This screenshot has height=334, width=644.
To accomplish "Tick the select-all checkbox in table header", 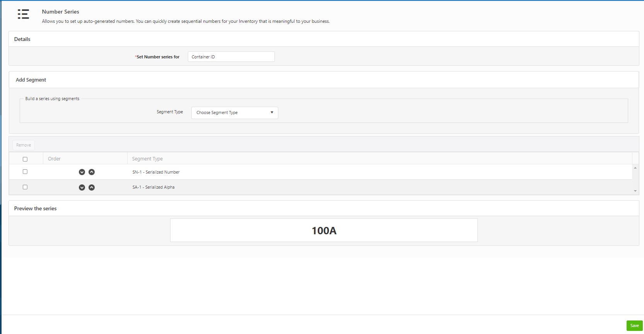I will [x=25, y=159].
